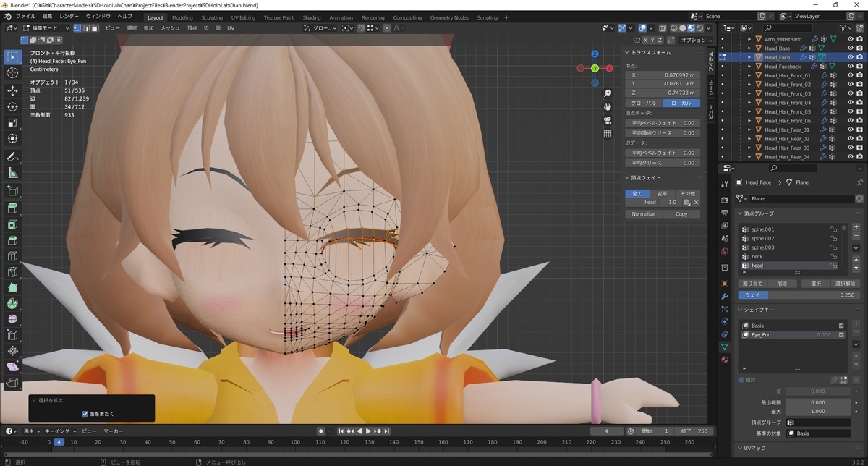Select the Add Cube tool
Screen dimensions: 868x466
(x=12, y=190)
